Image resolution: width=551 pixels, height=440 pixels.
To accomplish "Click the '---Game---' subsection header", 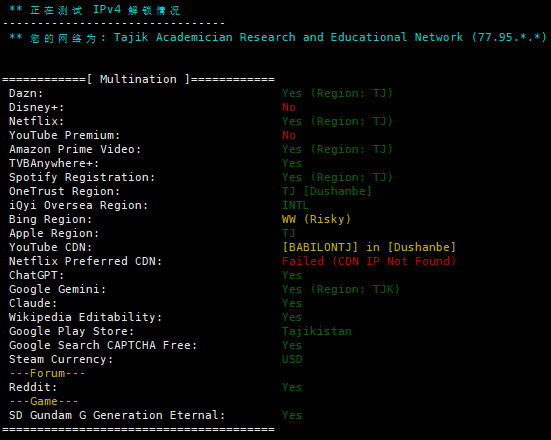I will coord(44,401).
